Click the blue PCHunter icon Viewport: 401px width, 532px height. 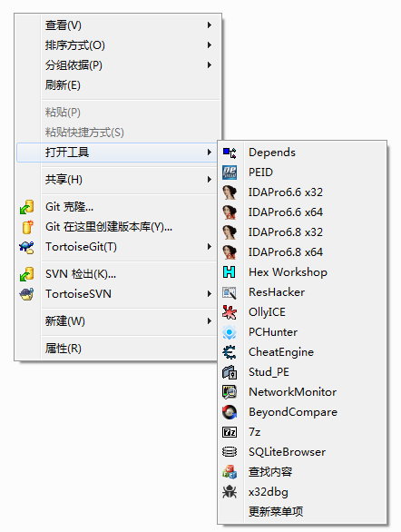230,332
